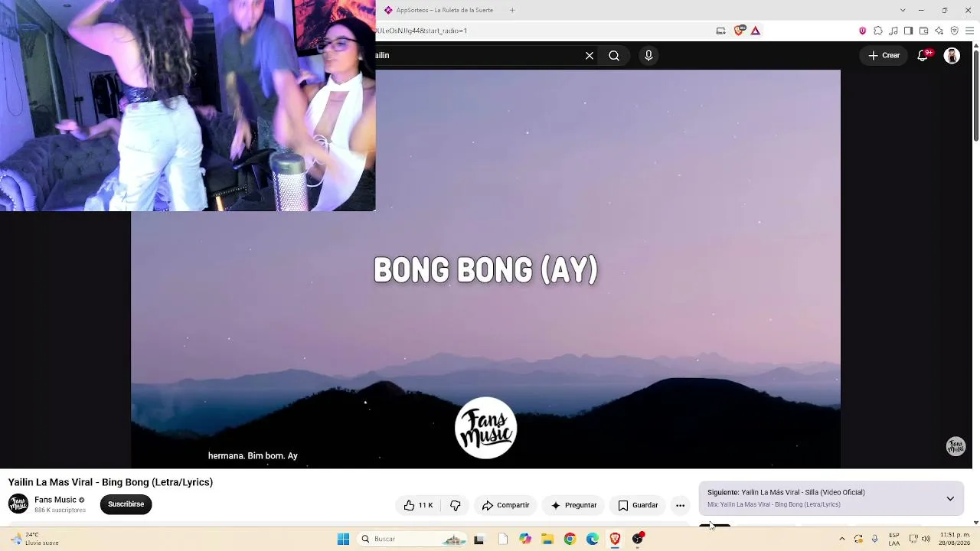Screen dimensions: 980x551
Task: Like the video with 11 K likes
Action: (x=419, y=505)
